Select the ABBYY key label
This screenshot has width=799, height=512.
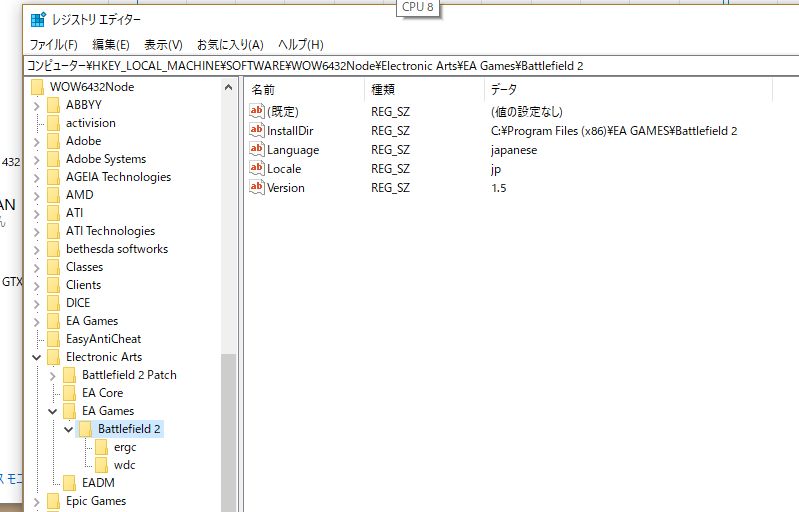(x=84, y=105)
